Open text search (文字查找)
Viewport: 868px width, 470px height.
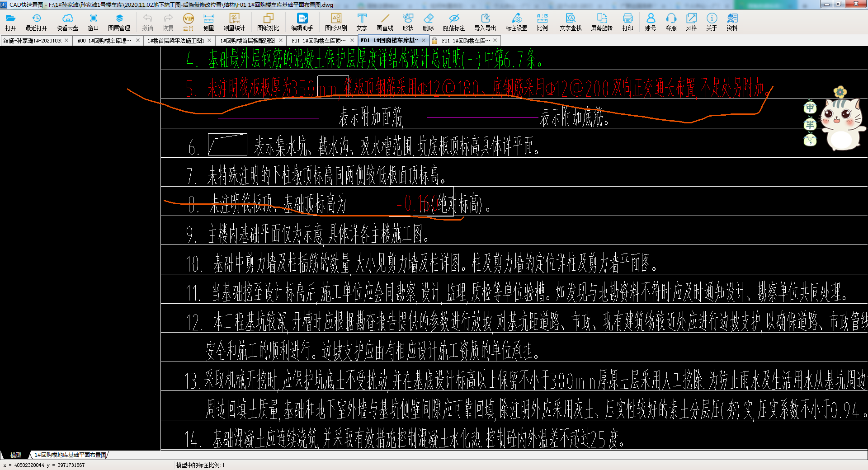point(571,22)
